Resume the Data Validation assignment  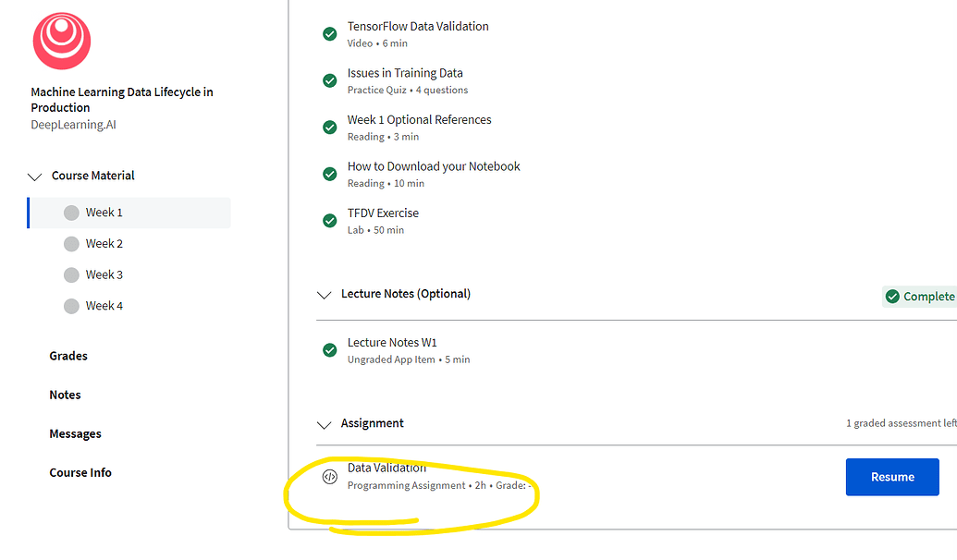(891, 477)
